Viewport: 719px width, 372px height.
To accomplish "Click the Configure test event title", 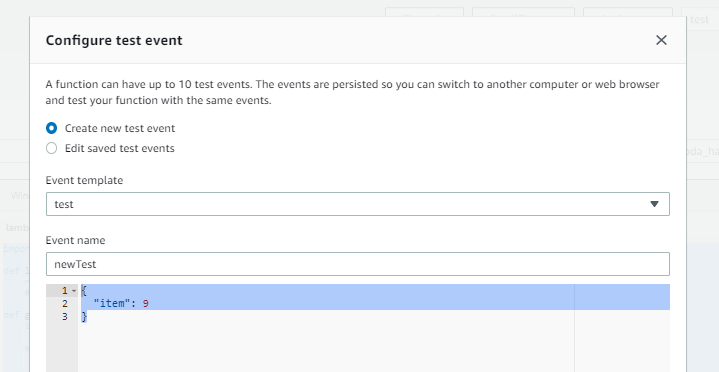I will coord(114,40).
